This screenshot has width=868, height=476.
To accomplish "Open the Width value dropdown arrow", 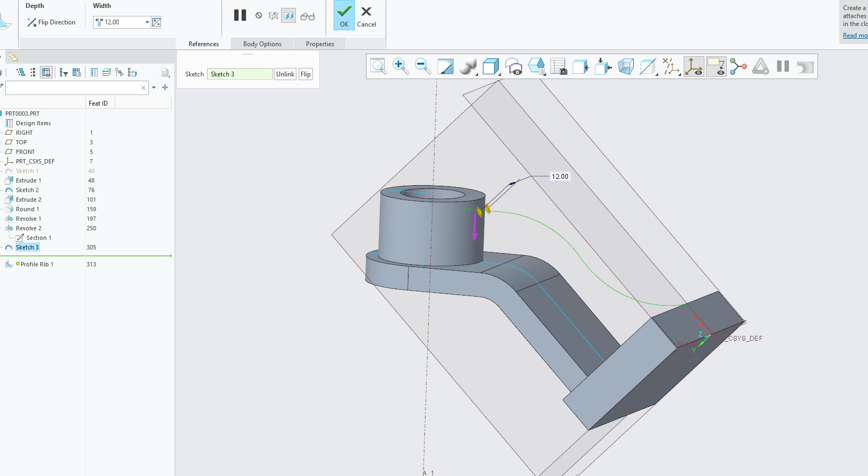I will (x=147, y=22).
